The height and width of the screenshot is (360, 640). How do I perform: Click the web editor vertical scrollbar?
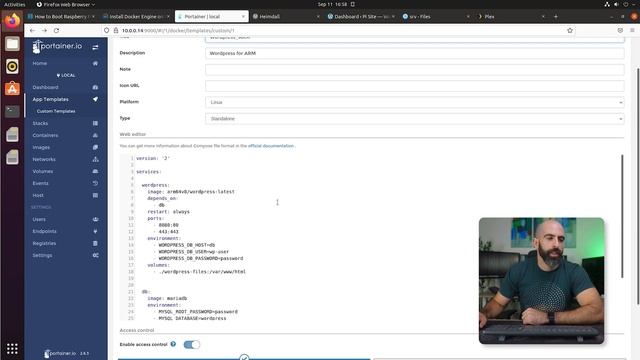click(x=622, y=216)
